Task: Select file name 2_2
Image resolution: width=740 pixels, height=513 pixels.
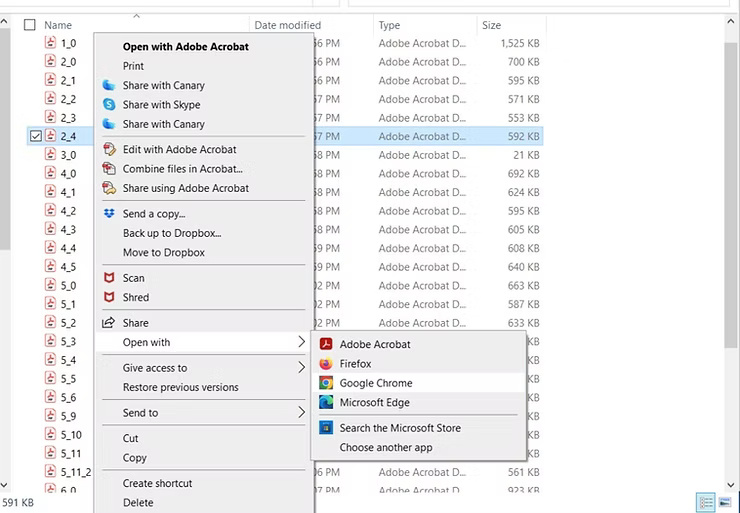Action: (x=68, y=99)
